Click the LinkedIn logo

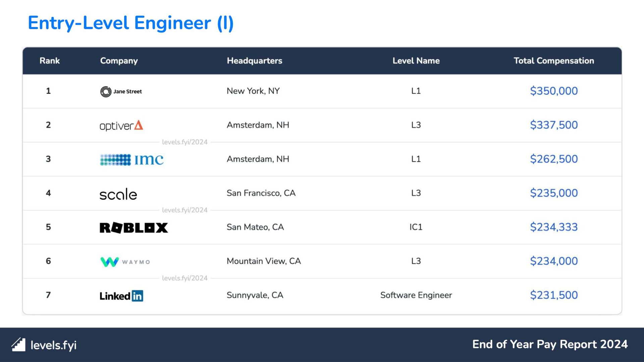[121, 296]
